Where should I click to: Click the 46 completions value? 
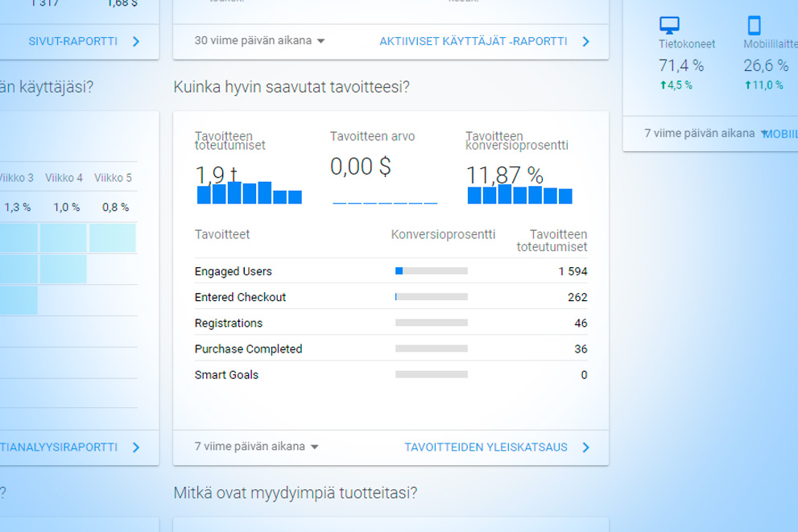click(x=581, y=323)
